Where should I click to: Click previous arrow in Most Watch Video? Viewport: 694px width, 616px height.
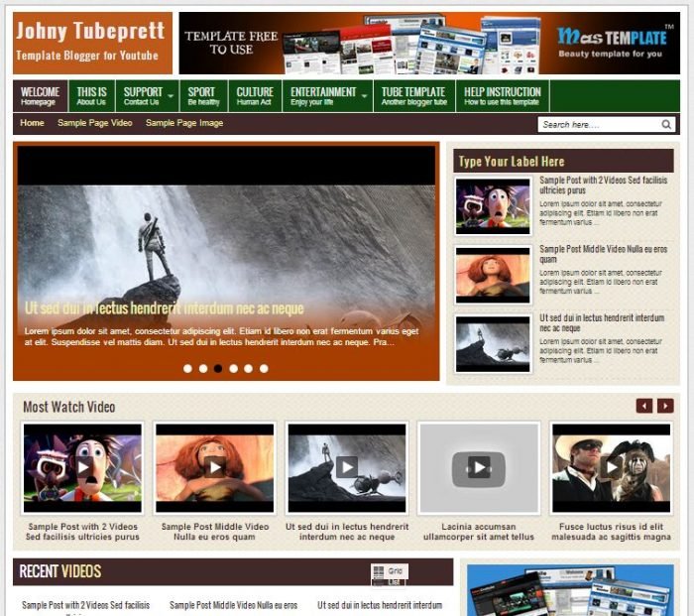pos(644,406)
